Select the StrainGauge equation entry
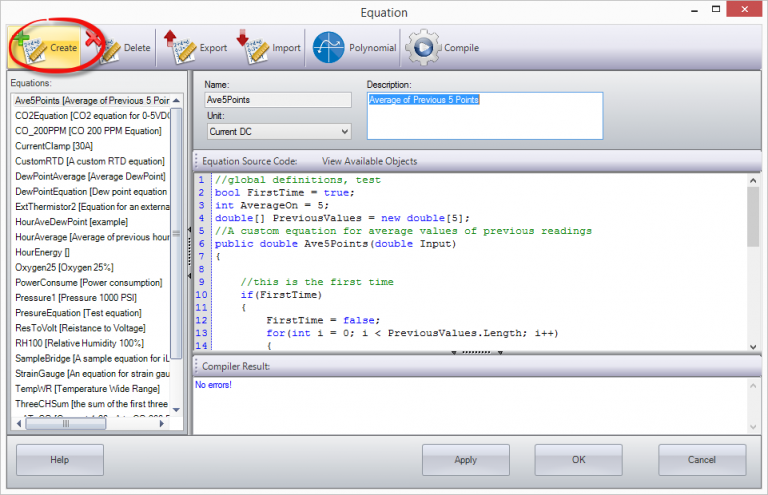Image resolution: width=768 pixels, height=495 pixels. pyautogui.click(x=92, y=374)
